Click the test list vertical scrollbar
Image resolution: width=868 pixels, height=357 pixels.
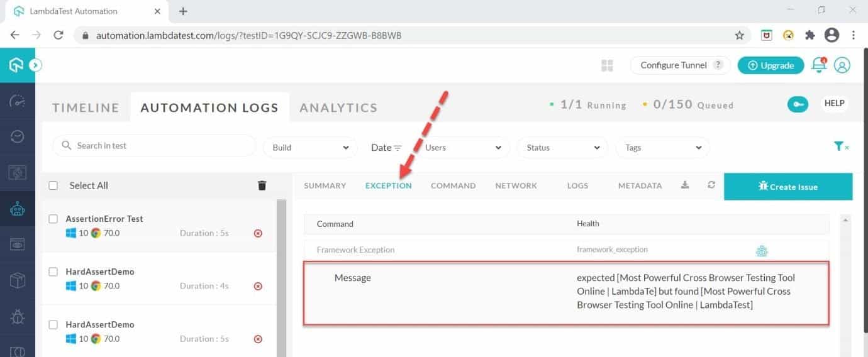(x=282, y=278)
